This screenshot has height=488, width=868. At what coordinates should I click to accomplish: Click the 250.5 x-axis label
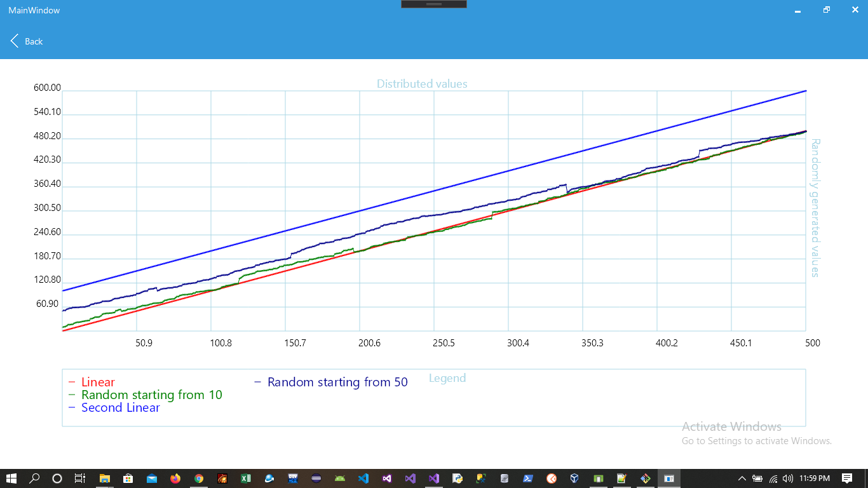tap(444, 343)
